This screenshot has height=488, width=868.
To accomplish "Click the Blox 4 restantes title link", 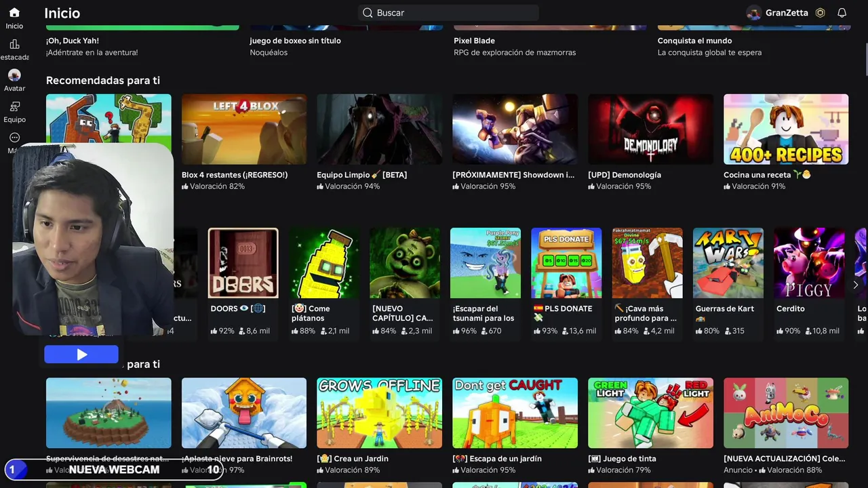I will [x=235, y=175].
